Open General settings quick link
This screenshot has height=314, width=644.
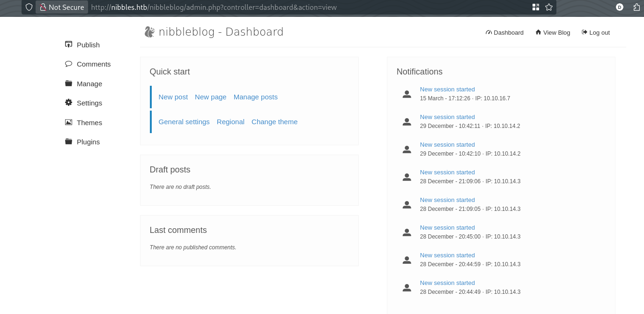184,122
